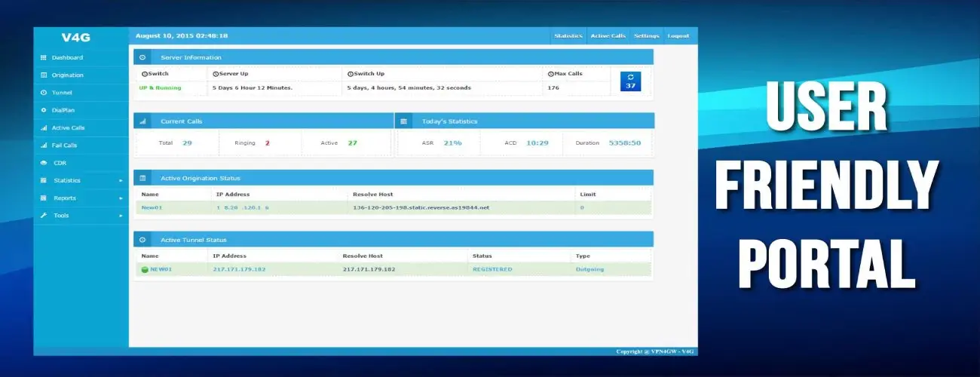Click the Fail Calls sidebar icon
The width and height of the screenshot is (980, 377).
(44, 146)
